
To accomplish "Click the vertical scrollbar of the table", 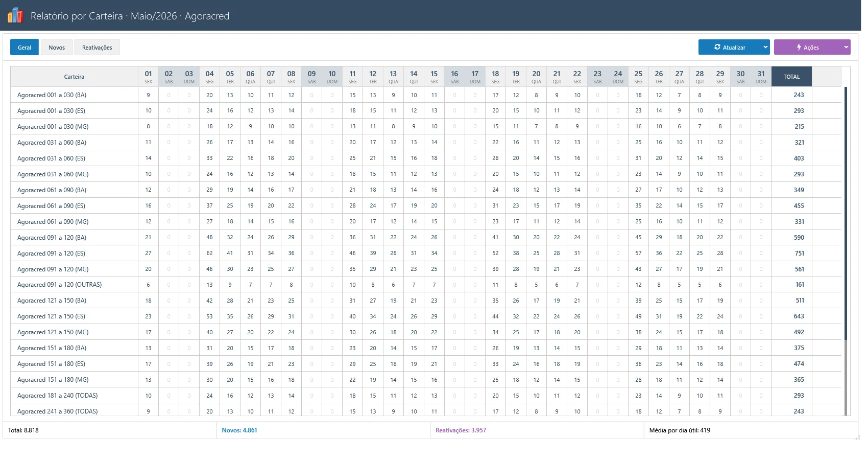I will click(x=846, y=250).
